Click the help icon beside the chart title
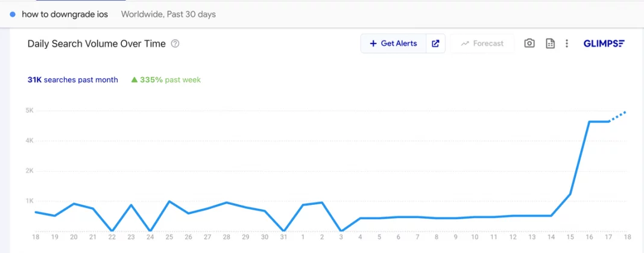Image resolution: width=644 pixels, height=253 pixels. click(175, 43)
